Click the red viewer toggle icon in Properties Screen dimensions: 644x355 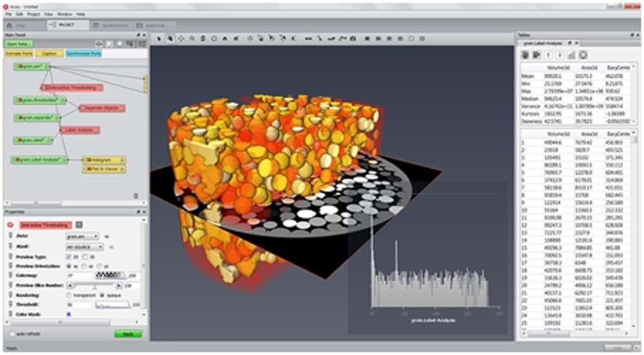click(x=10, y=225)
